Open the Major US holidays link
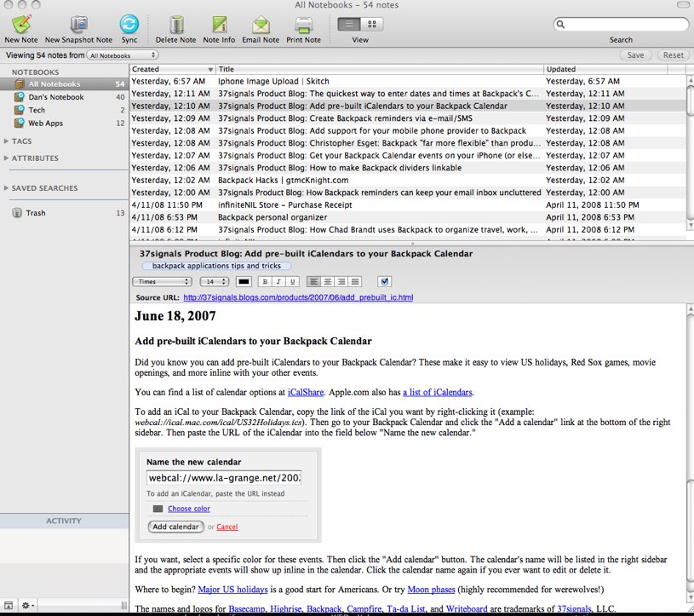This screenshot has width=694, height=616. pyautogui.click(x=232, y=590)
